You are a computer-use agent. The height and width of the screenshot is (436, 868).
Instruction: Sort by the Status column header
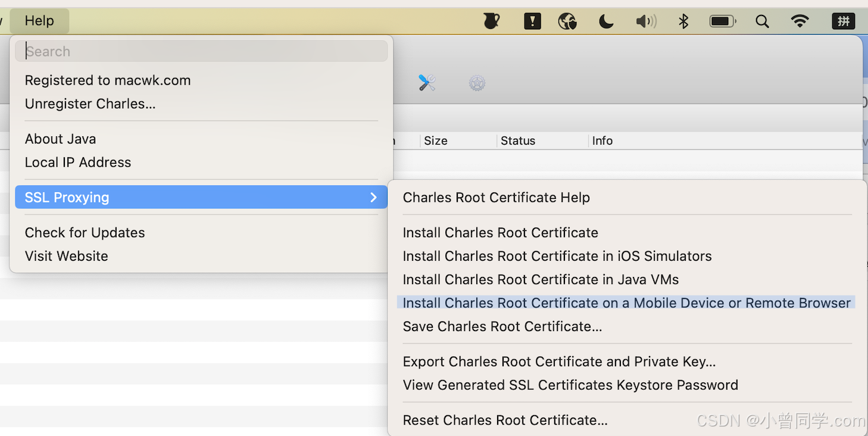pyautogui.click(x=542, y=141)
